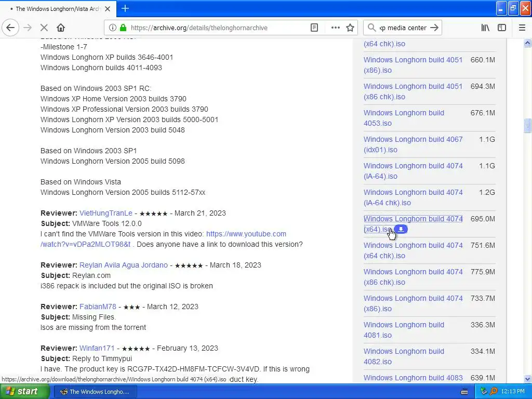Open reviewer Winfan171 profile
The image size is (532, 399).
pos(97,348)
